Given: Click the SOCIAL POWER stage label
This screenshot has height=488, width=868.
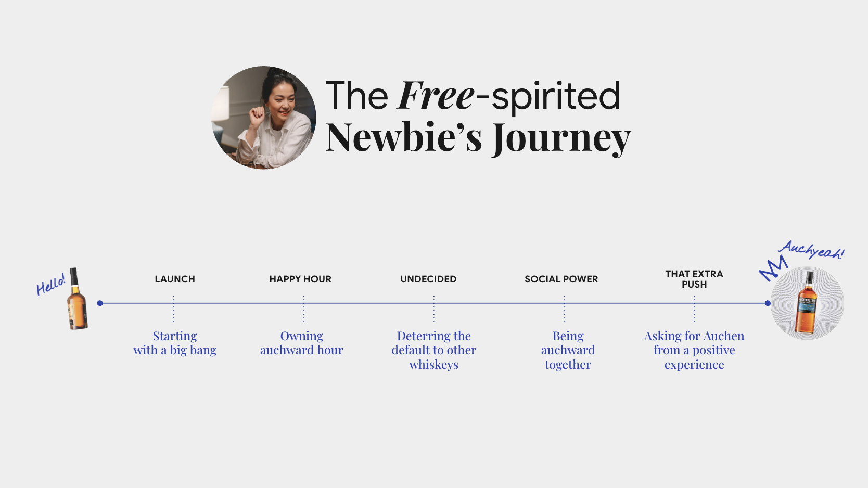Looking at the screenshot, I should 561,279.
